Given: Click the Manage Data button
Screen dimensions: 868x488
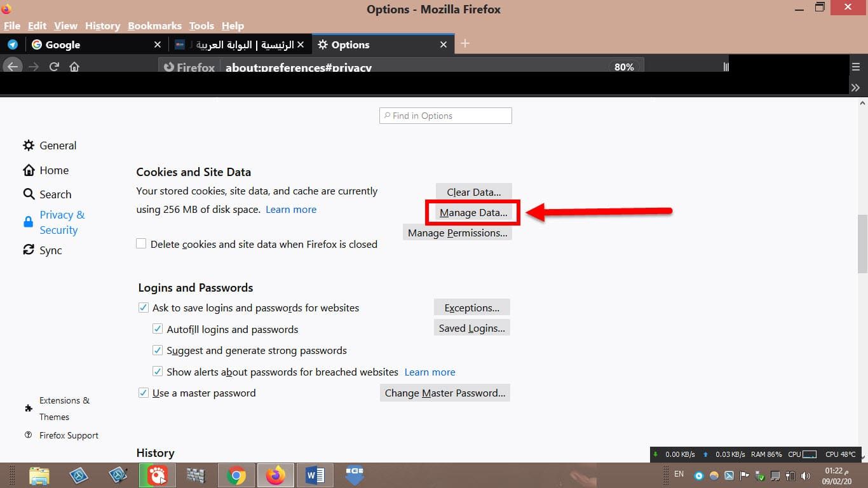Looking at the screenshot, I should tap(473, 212).
